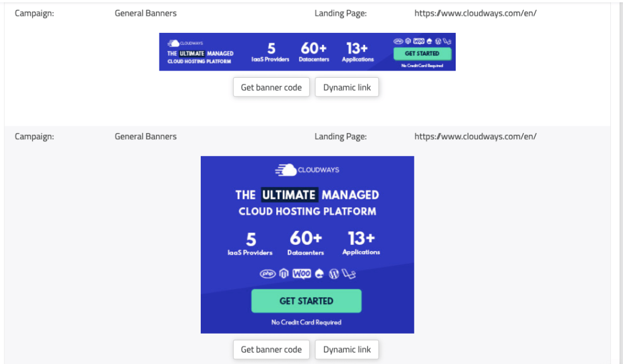Screen dimensions: 623x364
Task: Click the Woo icon in the square banner
Action: [302, 273]
